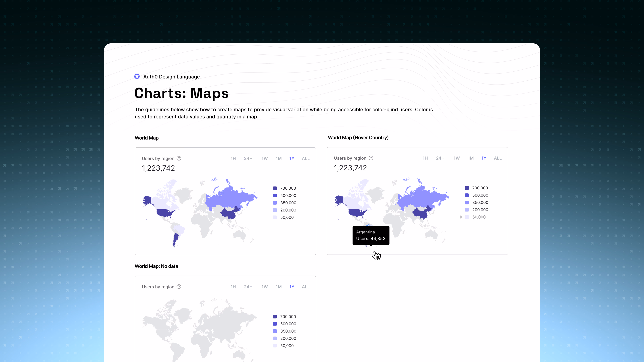Click the 1,223,742 total in World Map card
This screenshot has width=644, height=362.
[158, 168]
